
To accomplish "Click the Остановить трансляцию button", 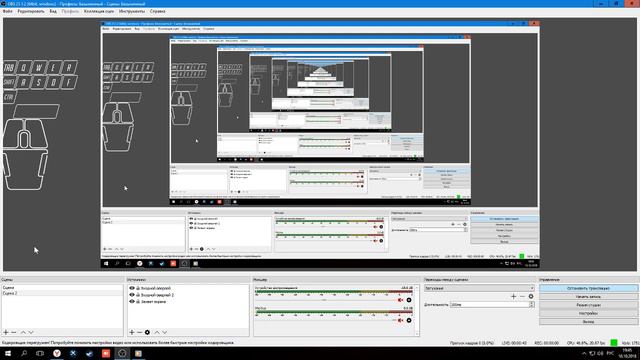I will coord(588,288).
